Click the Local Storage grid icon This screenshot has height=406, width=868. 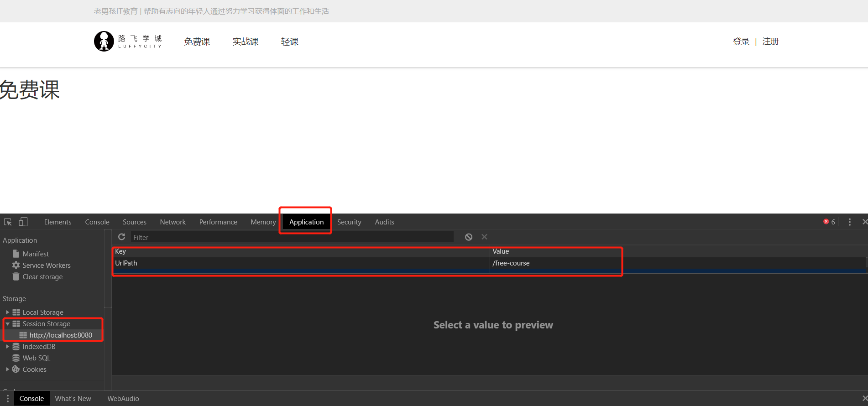click(16, 312)
